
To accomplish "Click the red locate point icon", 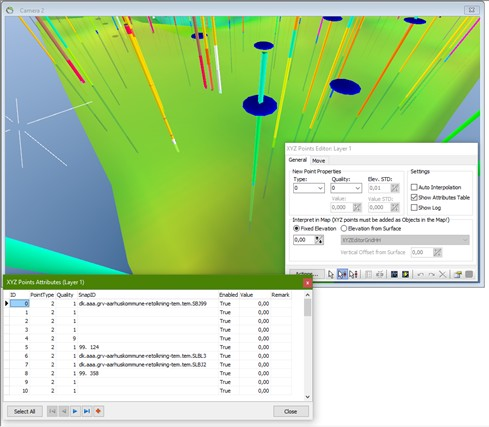I will point(98,411).
